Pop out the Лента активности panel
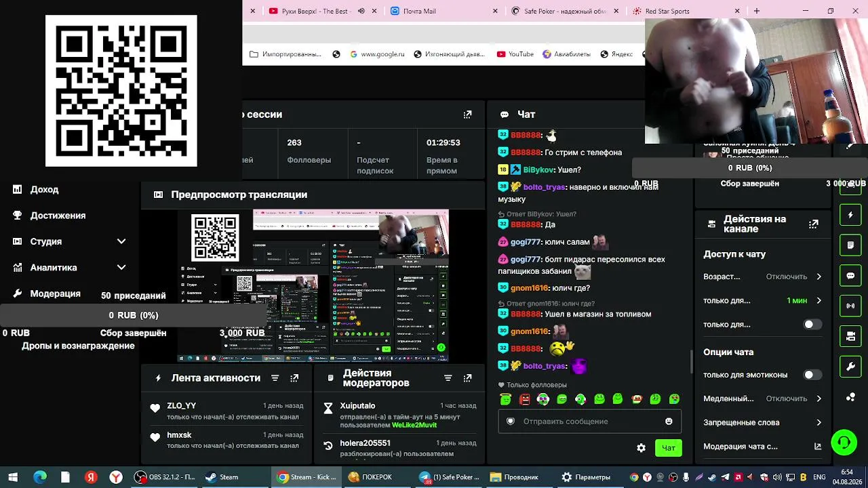 tap(294, 378)
